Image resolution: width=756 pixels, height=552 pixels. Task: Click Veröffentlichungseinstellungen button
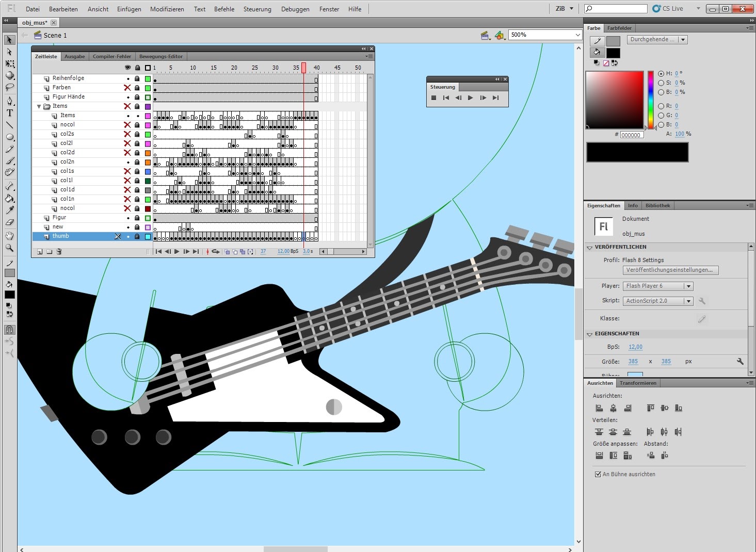669,270
